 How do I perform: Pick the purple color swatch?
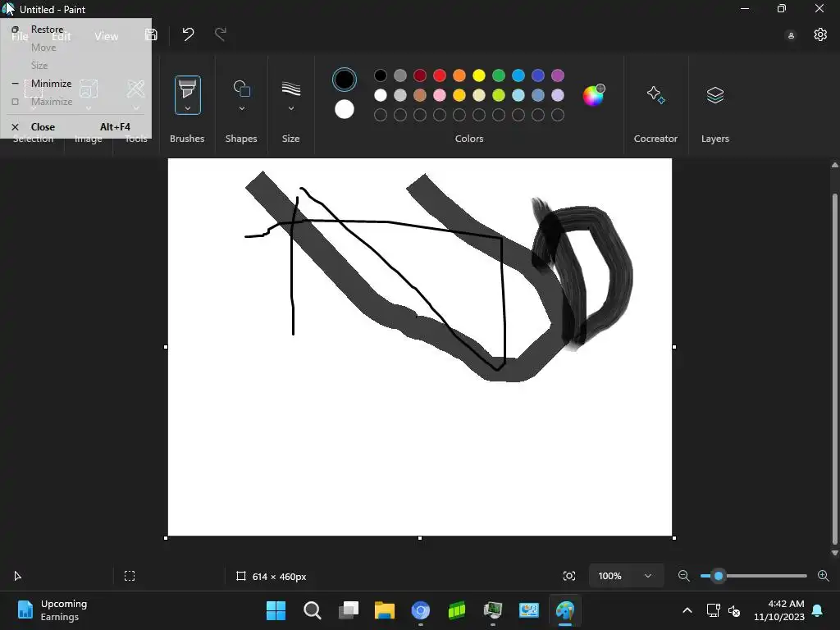click(x=558, y=75)
